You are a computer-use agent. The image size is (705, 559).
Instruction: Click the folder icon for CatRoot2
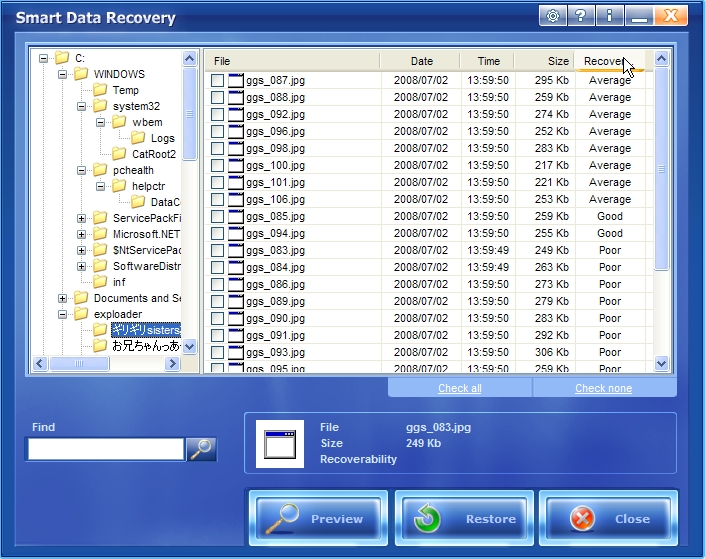119,154
